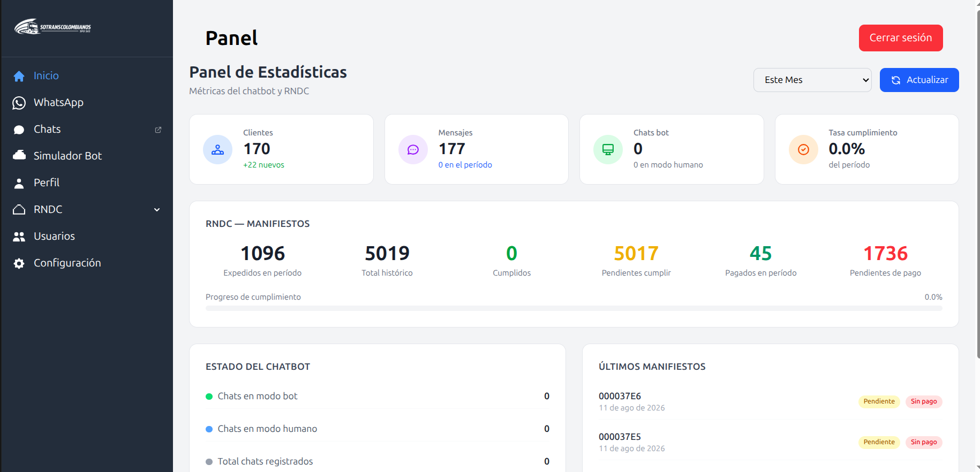
Task: Click the Inicio home icon
Action: pos(19,76)
